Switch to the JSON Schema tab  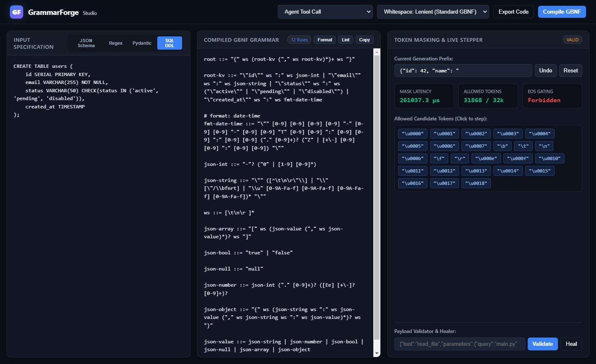click(86, 43)
